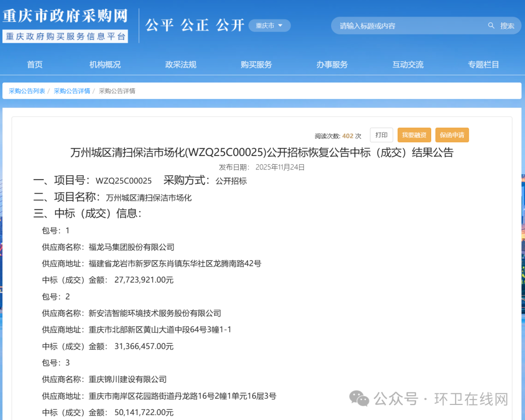Select supplier name 福龙马集团股份有限公司
The height and width of the screenshot is (420, 525).
[x=131, y=247]
